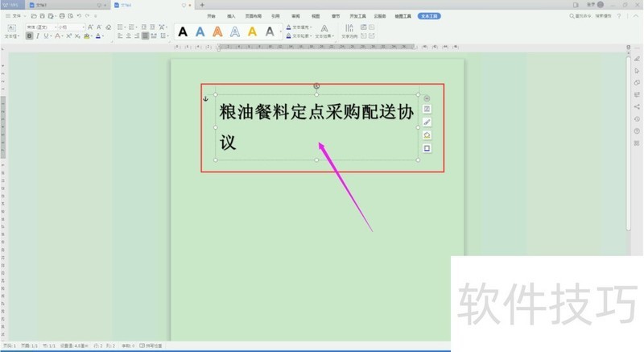Select gray shadow WordArt style
The image size is (644, 352).
click(270, 31)
